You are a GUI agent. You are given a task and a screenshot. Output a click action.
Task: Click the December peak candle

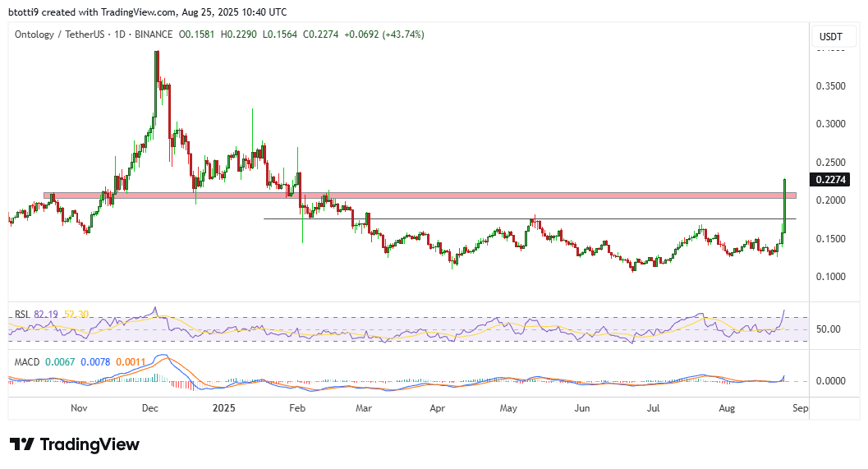click(x=157, y=66)
